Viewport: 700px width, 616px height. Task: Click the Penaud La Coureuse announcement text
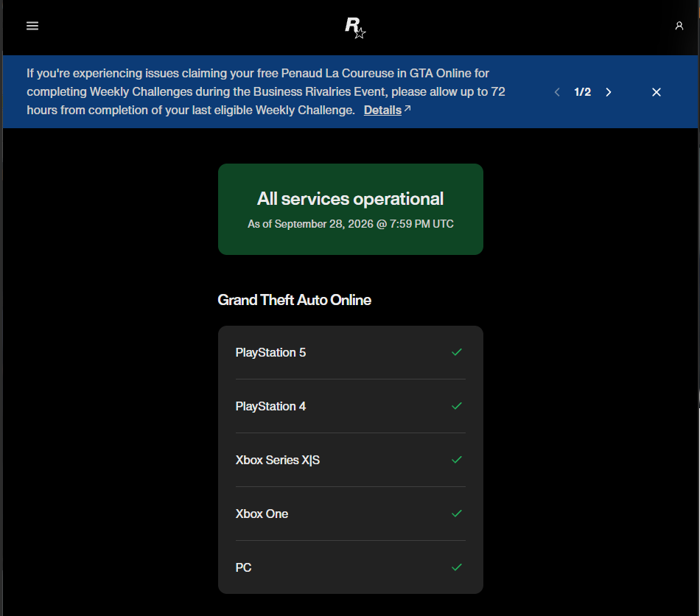coord(265,91)
